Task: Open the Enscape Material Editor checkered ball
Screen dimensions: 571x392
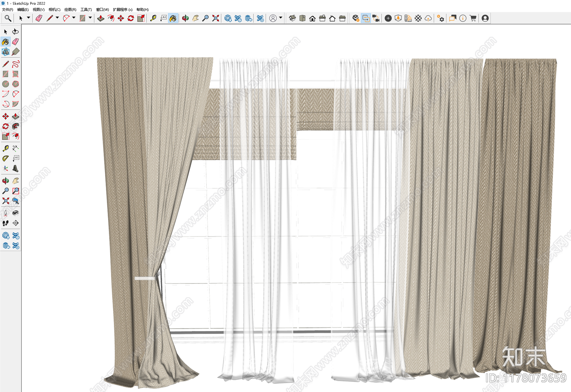Action: pyautogui.click(x=418, y=18)
